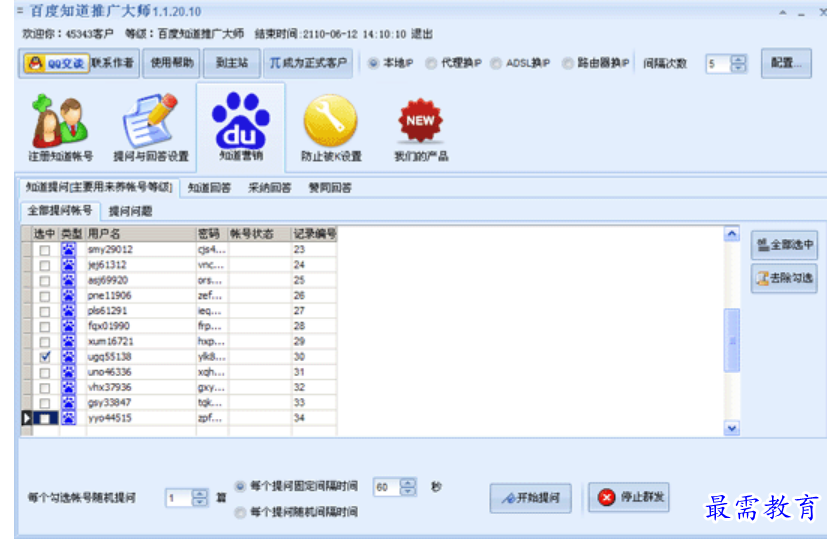827x539 pixels.
Task: Click the 记录编号 column header
Action: (x=314, y=234)
